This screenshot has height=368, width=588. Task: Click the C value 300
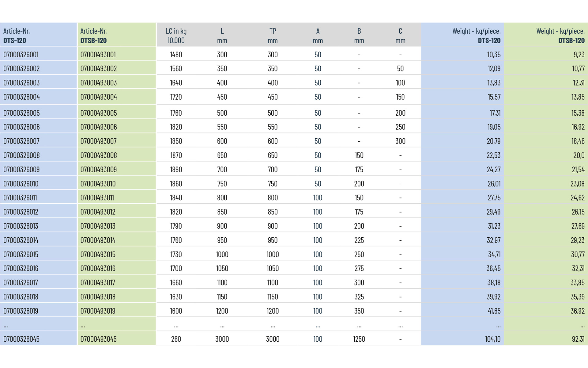click(x=400, y=141)
